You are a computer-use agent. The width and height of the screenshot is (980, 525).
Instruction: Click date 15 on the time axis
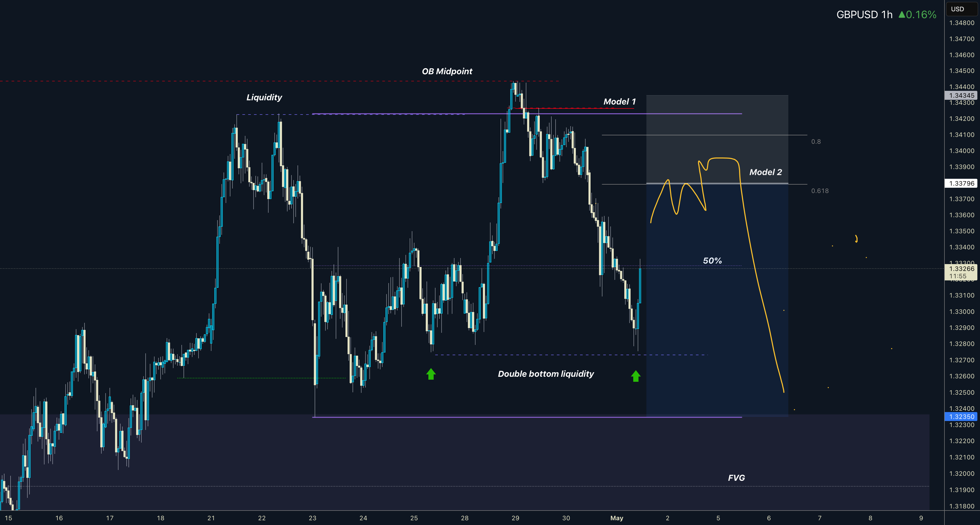point(8,518)
